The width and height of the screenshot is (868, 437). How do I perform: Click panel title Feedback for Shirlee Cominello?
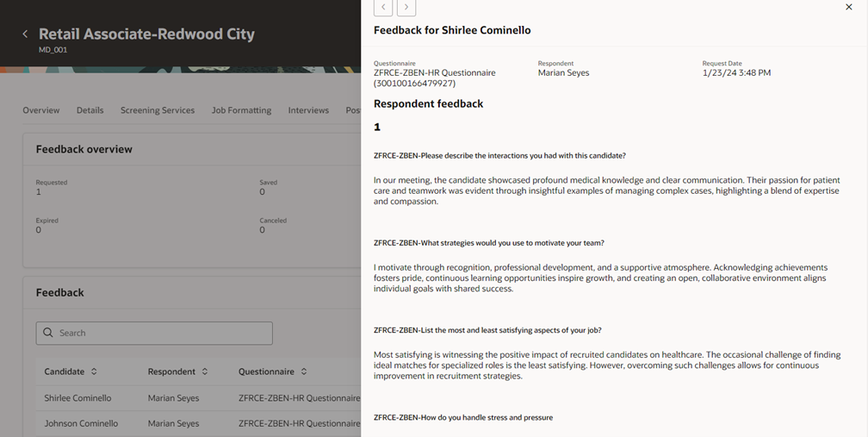[x=452, y=30]
